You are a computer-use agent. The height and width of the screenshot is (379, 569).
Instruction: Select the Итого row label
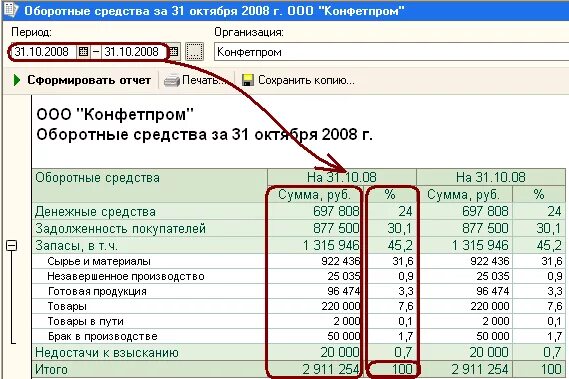51,370
